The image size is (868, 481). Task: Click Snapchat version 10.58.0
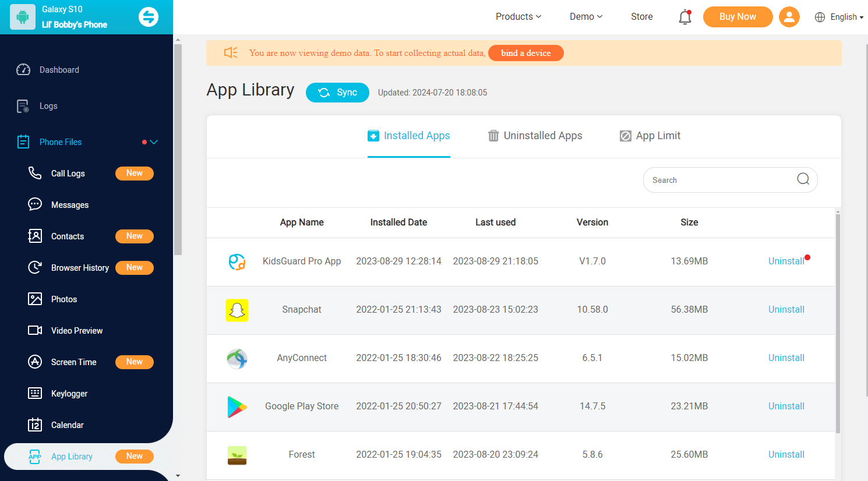(592, 310)
